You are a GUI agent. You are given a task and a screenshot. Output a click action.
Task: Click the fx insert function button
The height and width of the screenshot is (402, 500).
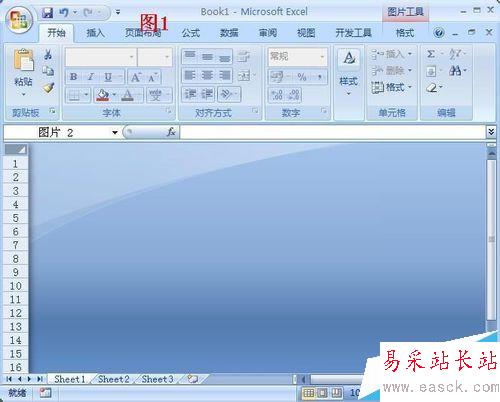pyautogui.click(x=171, y=132)
